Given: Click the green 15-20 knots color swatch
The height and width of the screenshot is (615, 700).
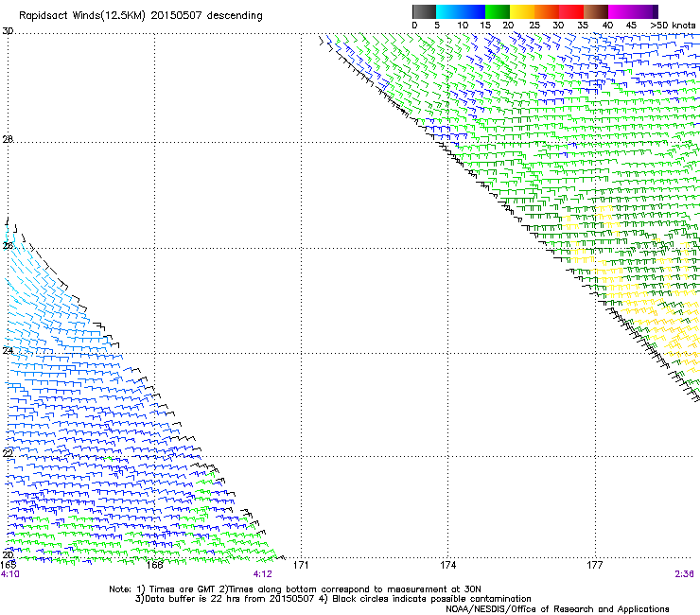Looking at the screenshot, I should (x=498, y=11).
